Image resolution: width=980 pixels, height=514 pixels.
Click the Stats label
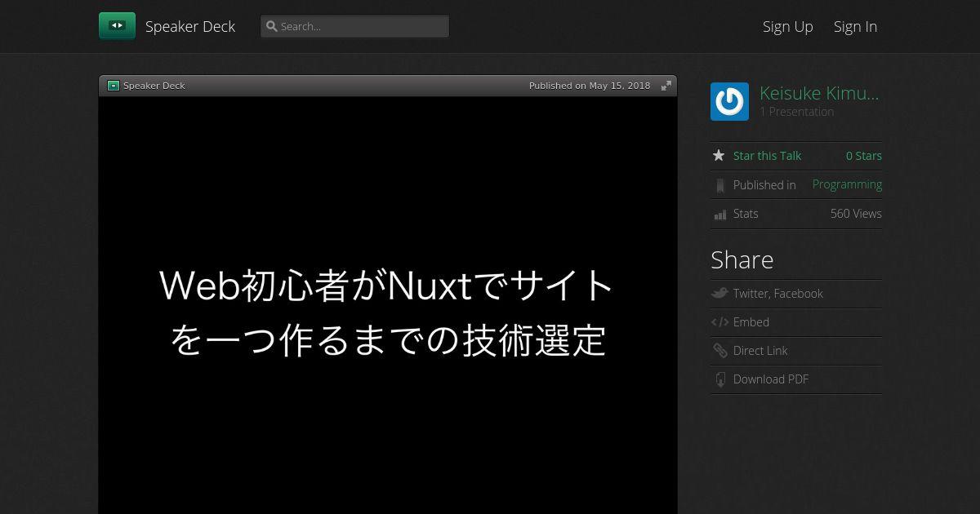coord(746,214)
